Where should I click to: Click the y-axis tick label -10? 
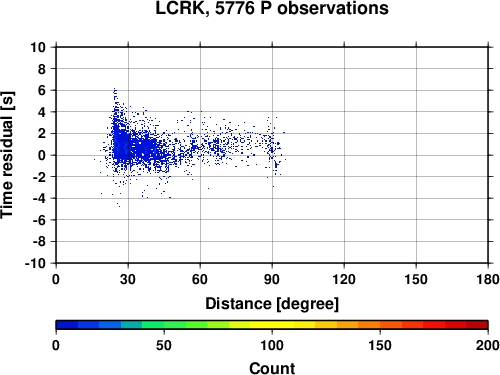click(x=35, y=263)
